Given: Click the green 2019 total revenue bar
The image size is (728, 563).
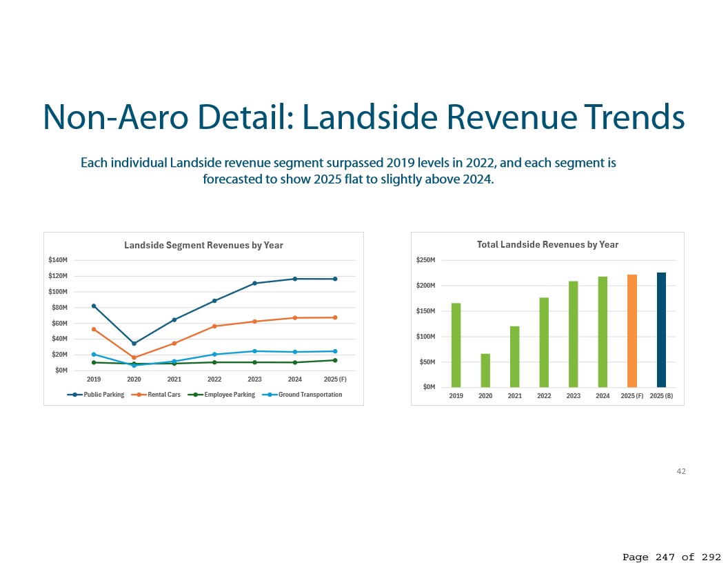Looking at the screenshot, I should [456, 345].
